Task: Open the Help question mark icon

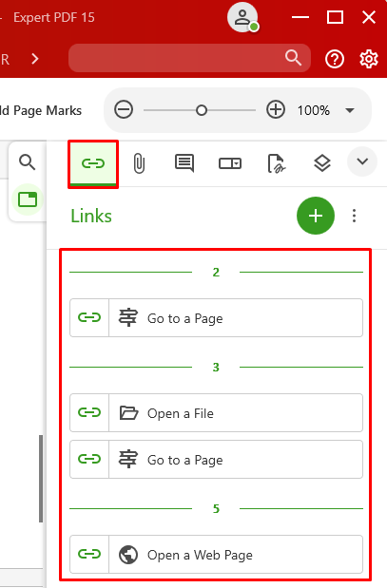Action: pos(335,59)
